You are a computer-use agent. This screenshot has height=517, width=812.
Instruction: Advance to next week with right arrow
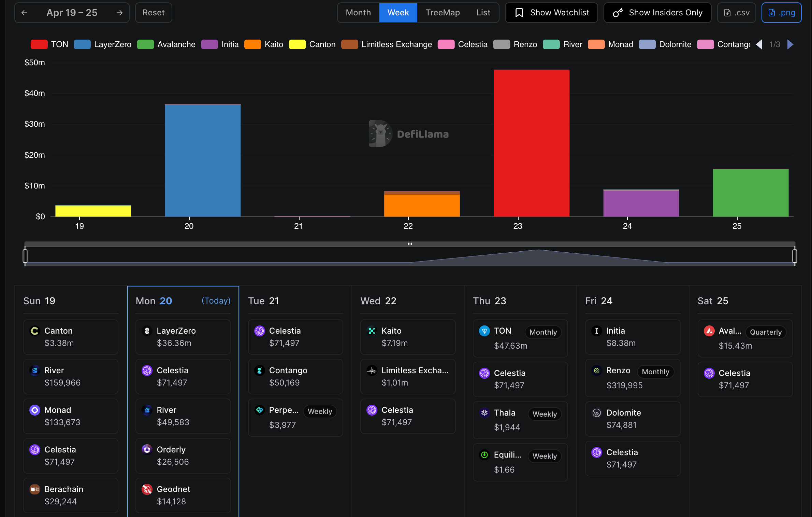(x=119, y=13)
